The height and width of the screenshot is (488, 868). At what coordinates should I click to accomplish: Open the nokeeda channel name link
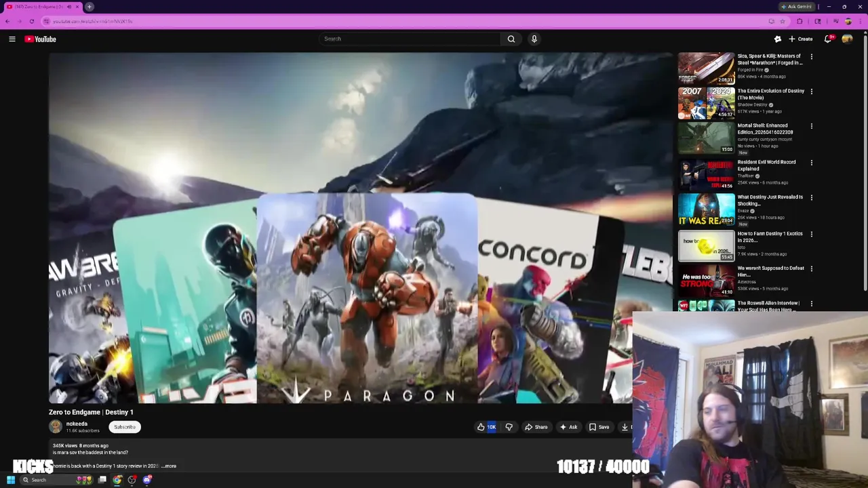pos(77,424)
